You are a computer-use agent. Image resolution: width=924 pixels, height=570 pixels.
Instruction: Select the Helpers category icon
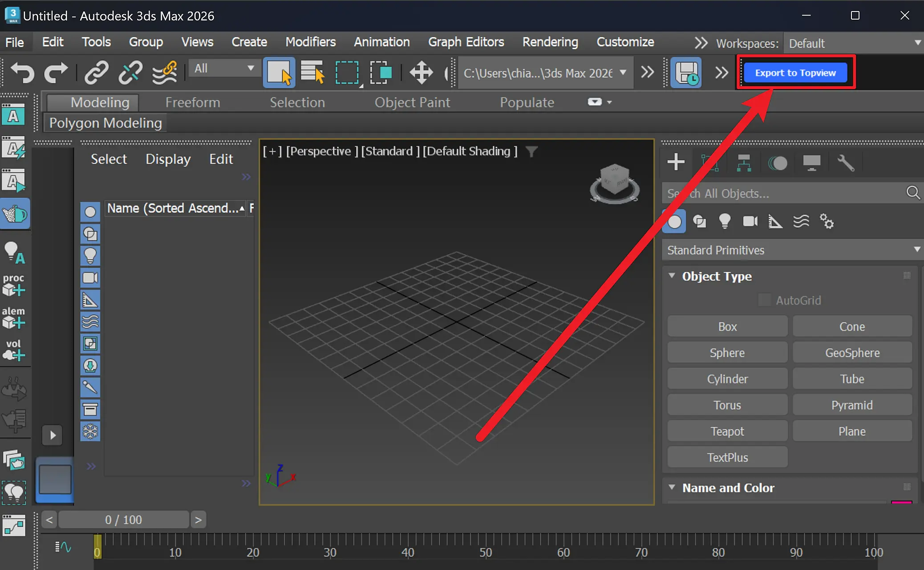pyautogui.click(x=775, y=221)
